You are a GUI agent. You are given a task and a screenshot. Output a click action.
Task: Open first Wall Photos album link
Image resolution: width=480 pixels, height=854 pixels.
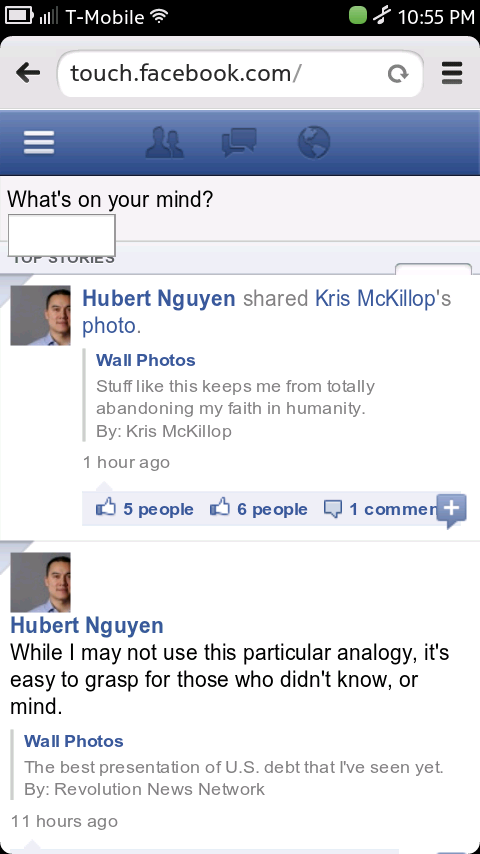pyautogui.click(x=145, y=360)
